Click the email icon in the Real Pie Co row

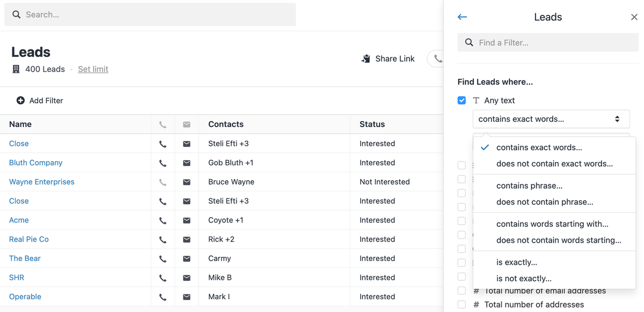click(187, 240)
